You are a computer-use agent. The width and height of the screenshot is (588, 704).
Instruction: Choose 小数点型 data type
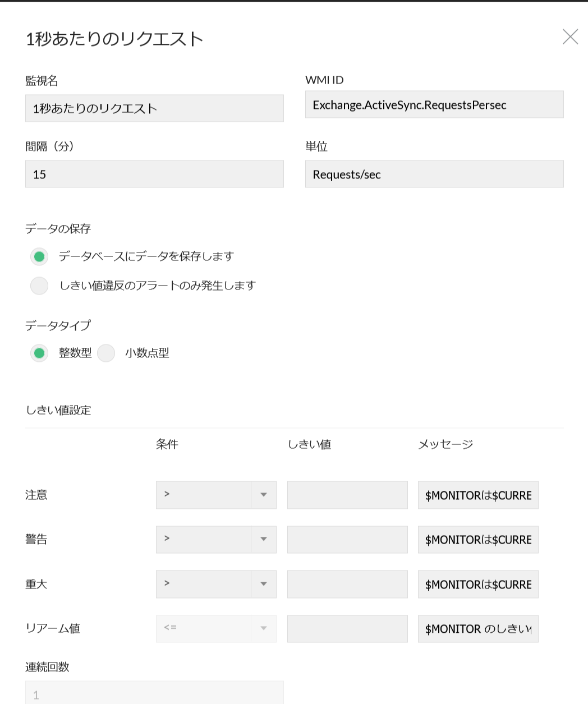point(106,353)
